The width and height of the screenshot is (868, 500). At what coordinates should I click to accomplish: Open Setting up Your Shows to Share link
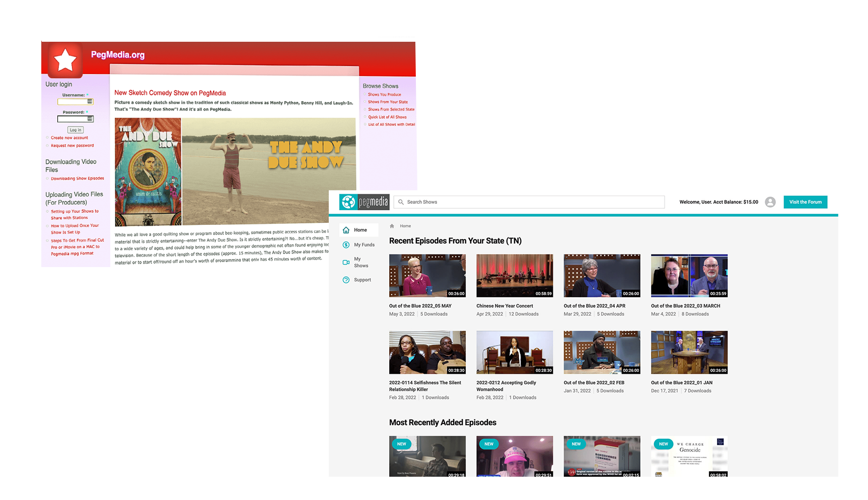click(x=75, y=215)
